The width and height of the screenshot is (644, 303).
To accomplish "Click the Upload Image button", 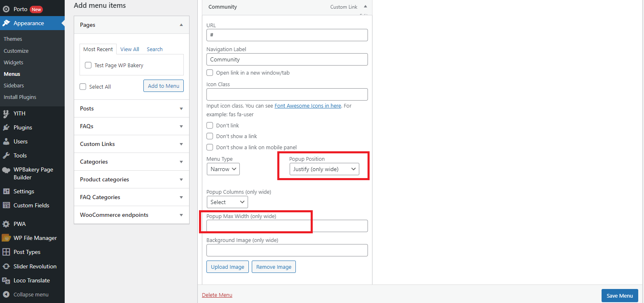I will click(x=227, y=267).
